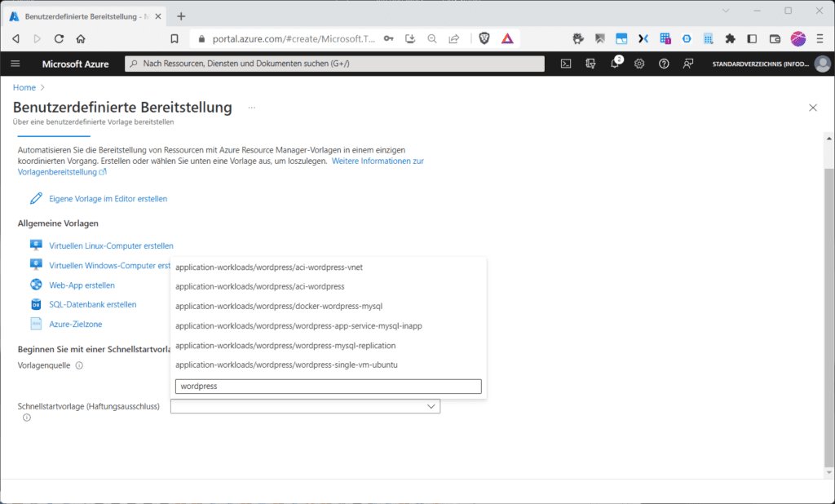Image resolution: width=835 pixels, height=504 pixels.
Task: Open Virtuellen Windows-Computer erstellen link
Action: (110, 265)
